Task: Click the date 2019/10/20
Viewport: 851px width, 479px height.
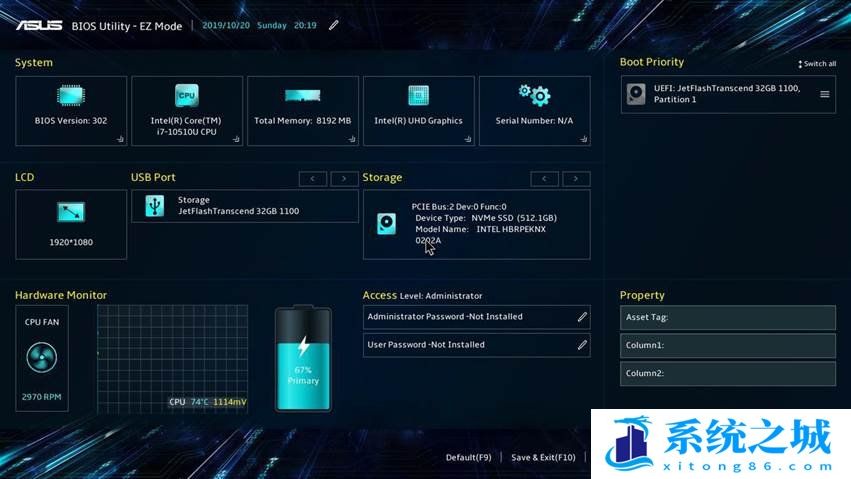Action: [x=226, y=25]
